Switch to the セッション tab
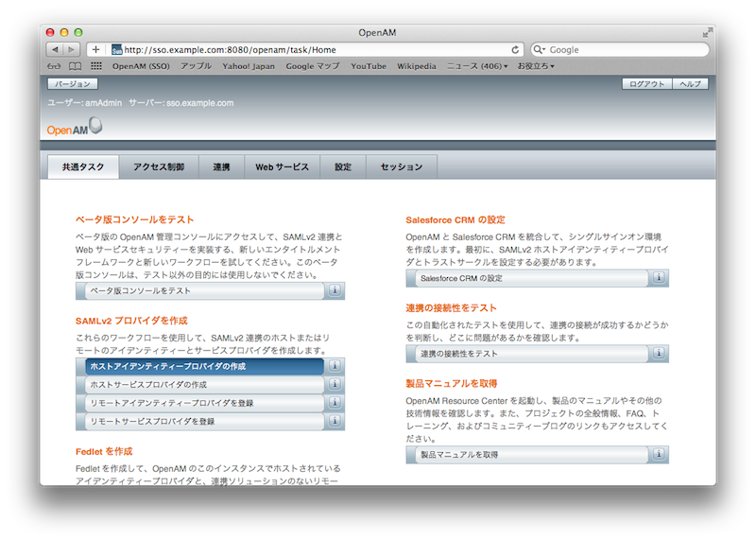Image resolution: width=756 pixels, height=541 pixels. click(x=402, y=167)
